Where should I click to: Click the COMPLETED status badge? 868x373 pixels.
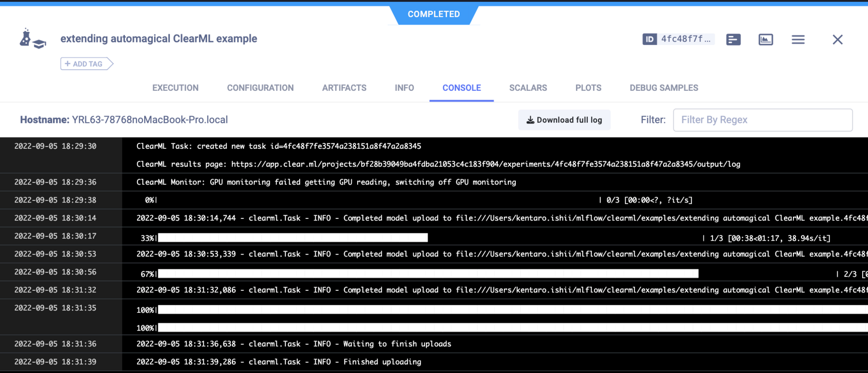434,14
